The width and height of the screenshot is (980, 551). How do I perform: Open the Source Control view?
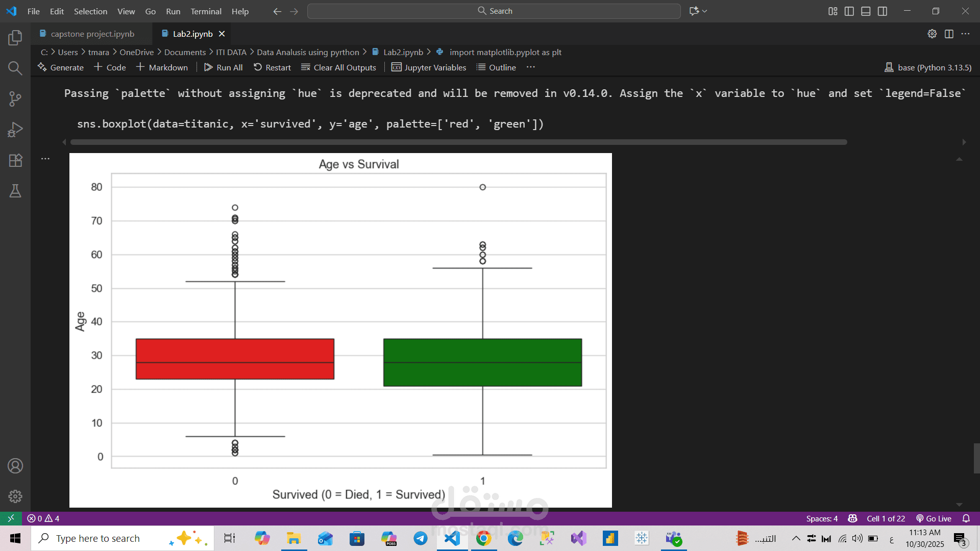tap(15, 98)
